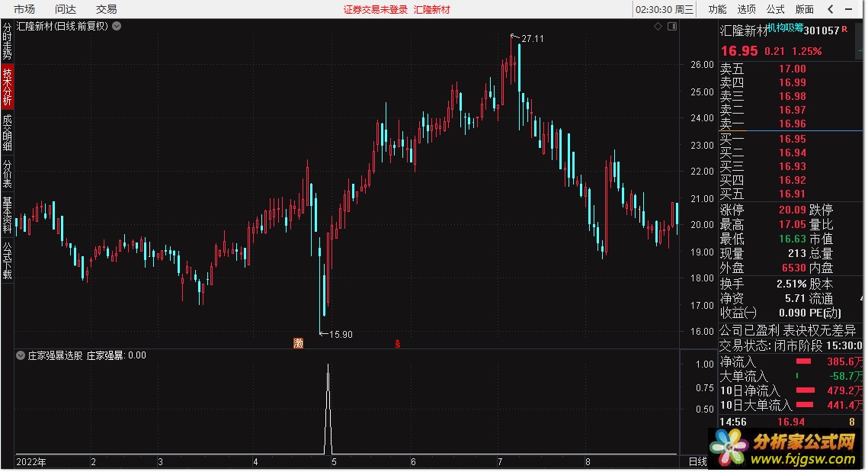The width and height of the screenshot is (868, 472).
Task: Open the 公式 menu
Action: pos(775,9)
